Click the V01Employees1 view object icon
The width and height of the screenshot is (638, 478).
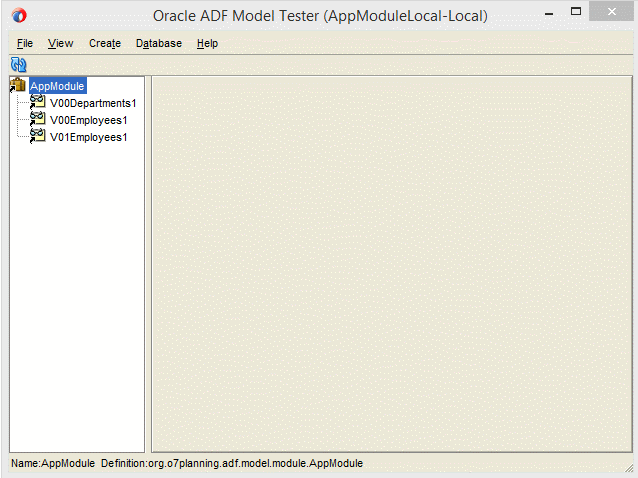pyautogui.click(x=37, y=136)
